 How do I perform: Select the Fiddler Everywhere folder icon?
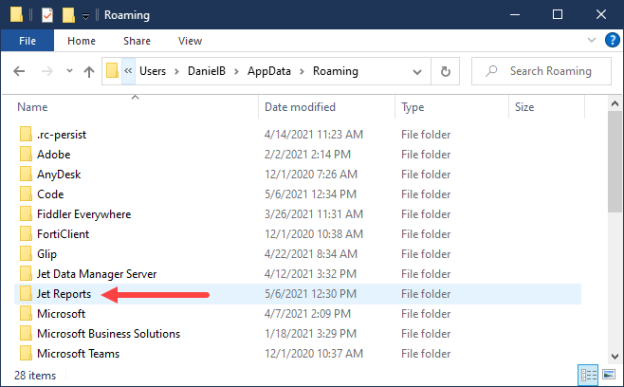pyautogui.click(x=26, y=214)
